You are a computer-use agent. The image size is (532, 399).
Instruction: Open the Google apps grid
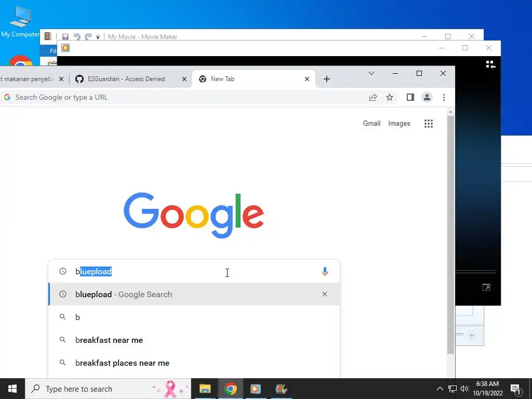point(429,124)
